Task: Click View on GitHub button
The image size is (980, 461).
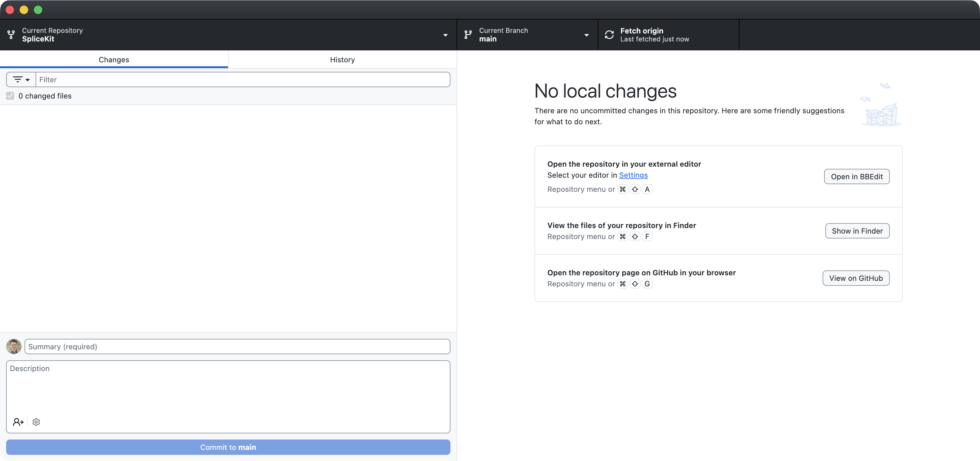Action: 856,278
